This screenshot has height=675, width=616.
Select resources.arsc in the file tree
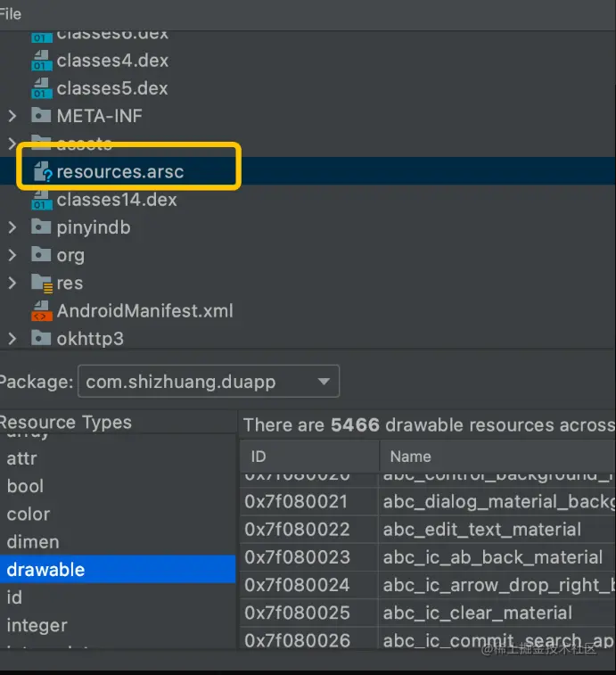[x=120, y=172]
